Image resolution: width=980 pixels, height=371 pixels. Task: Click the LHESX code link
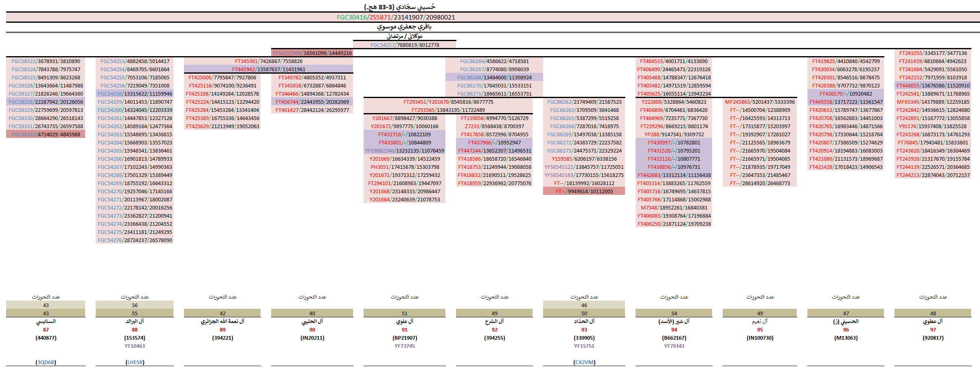(x=135, y=362)
